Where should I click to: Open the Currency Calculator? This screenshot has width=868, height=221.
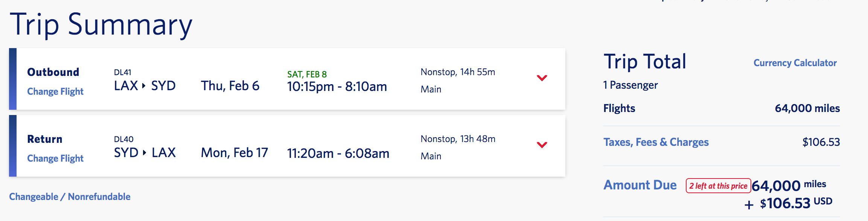coord(795,63)
